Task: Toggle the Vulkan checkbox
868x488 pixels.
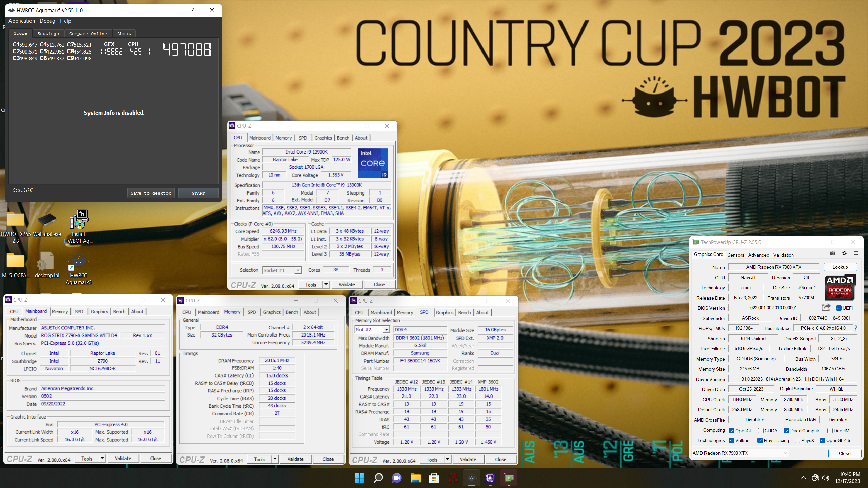Action: point(732,440)
